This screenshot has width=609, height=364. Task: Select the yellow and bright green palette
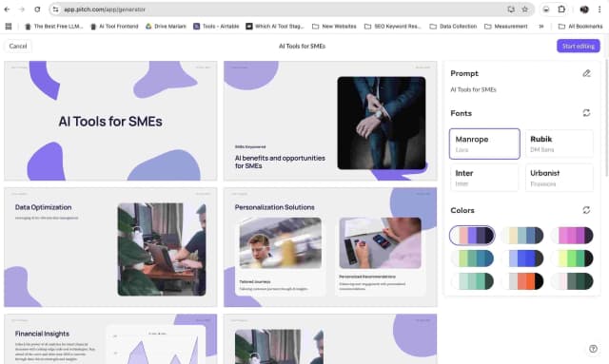pos(573,259)
